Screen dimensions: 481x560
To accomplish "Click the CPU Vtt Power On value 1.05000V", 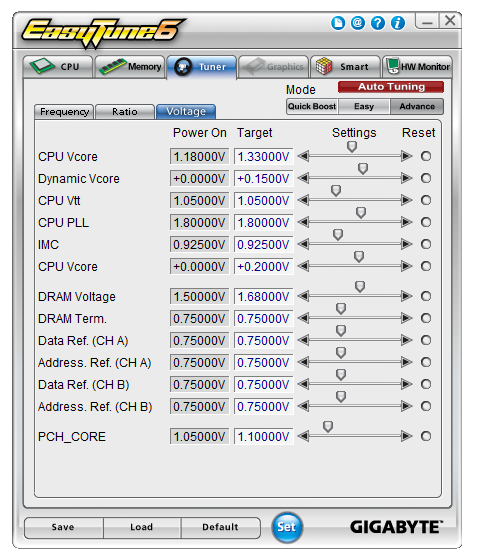I will click(199, 201).
